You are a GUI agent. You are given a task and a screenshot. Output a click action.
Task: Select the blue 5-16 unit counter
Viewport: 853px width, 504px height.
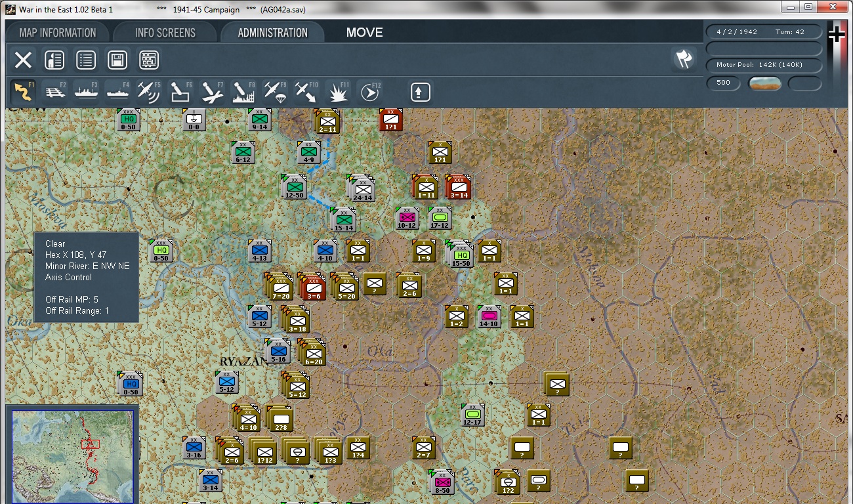click(x=278, y=352)
